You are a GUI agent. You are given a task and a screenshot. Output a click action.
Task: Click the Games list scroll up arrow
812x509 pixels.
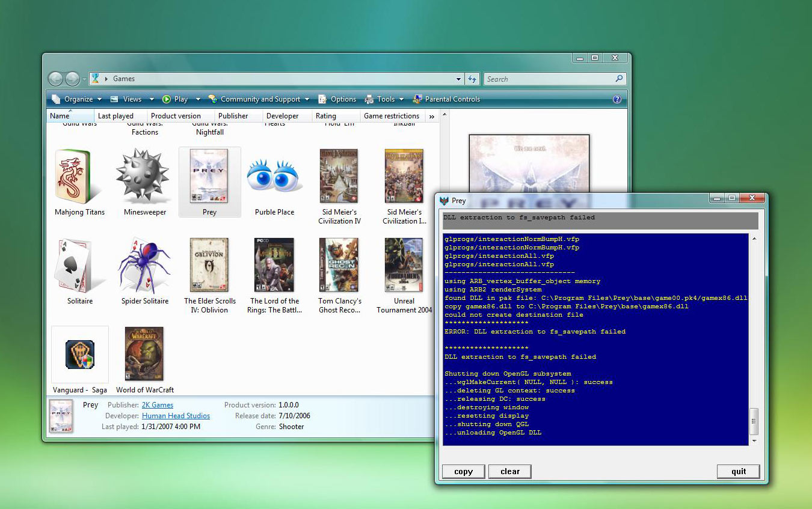444,114
